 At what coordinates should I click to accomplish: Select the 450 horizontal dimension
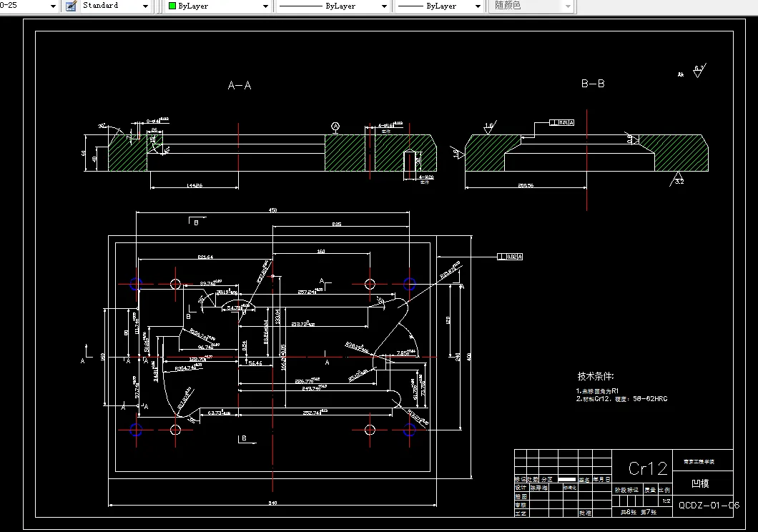point(272,210)
